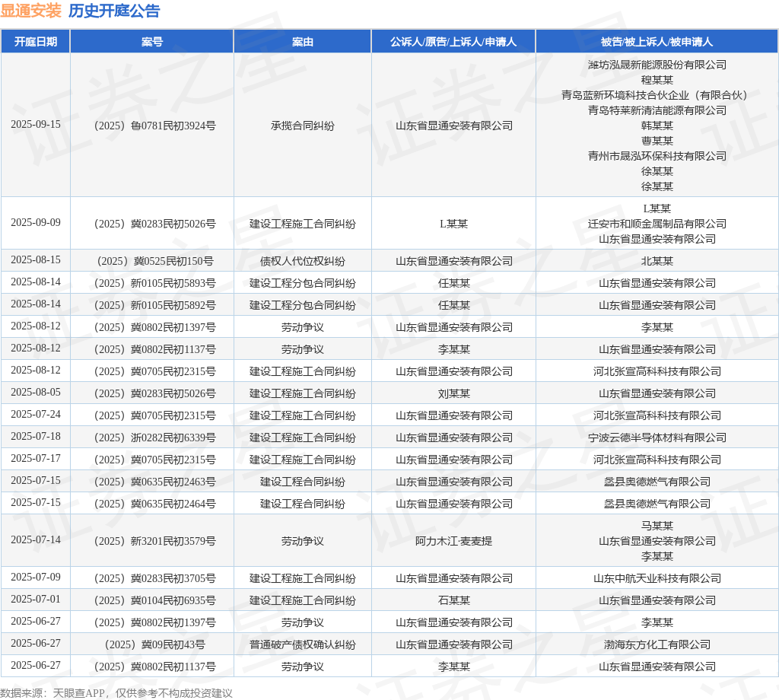Click defendant 渤海东方化工有限公司
Screen dimensions: 779x700
657,645
